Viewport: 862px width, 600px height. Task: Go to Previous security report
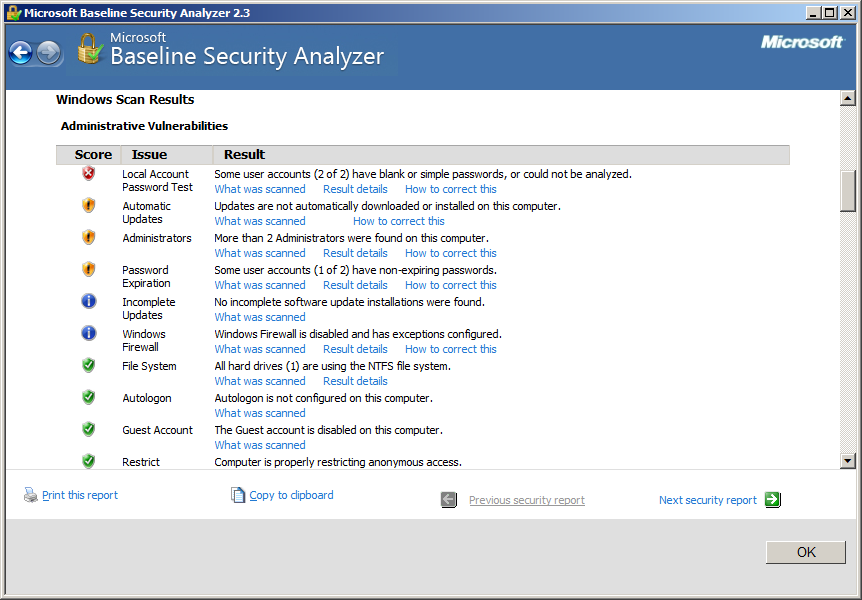[527, 500]
